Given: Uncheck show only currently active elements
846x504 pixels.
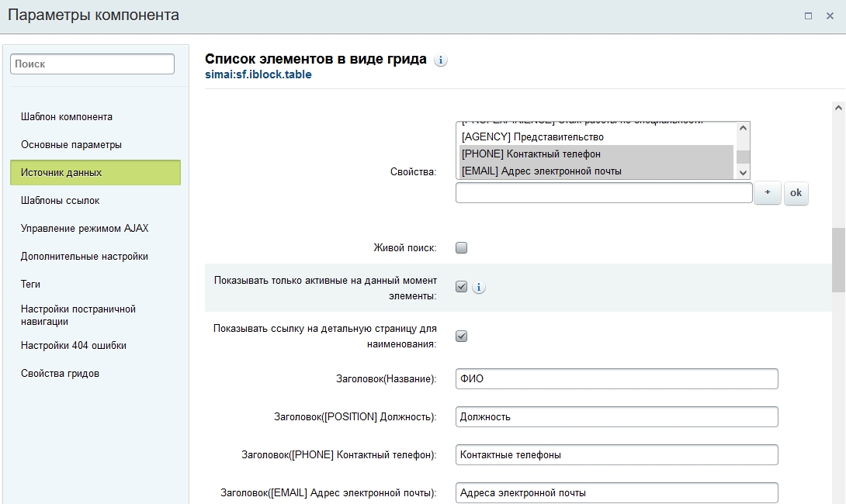Looking at the screenshot, I should coord(462,287).
